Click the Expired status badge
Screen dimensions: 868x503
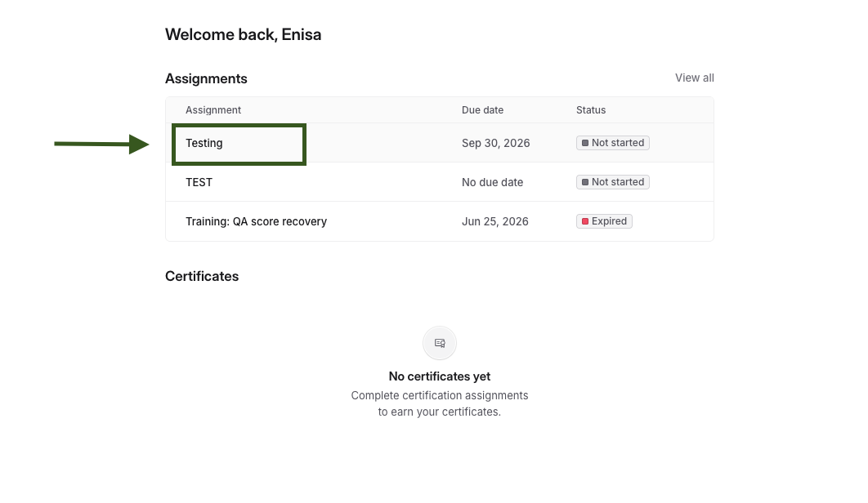(x=604, y=221)
